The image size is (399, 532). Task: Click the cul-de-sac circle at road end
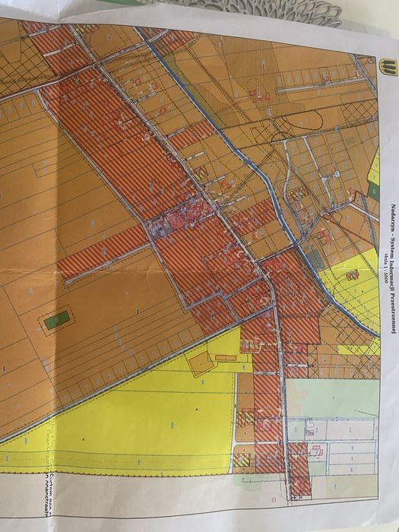coord(336,174)
